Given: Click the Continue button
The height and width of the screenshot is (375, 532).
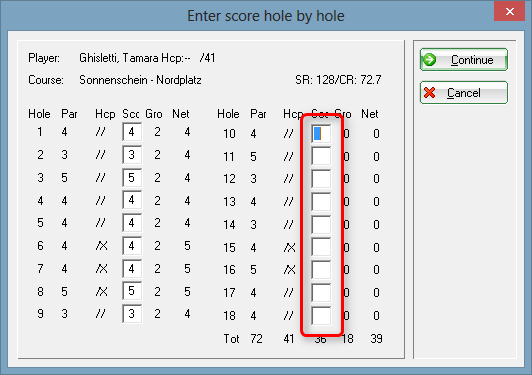Looking at the screenshot, I should [463, 60].
